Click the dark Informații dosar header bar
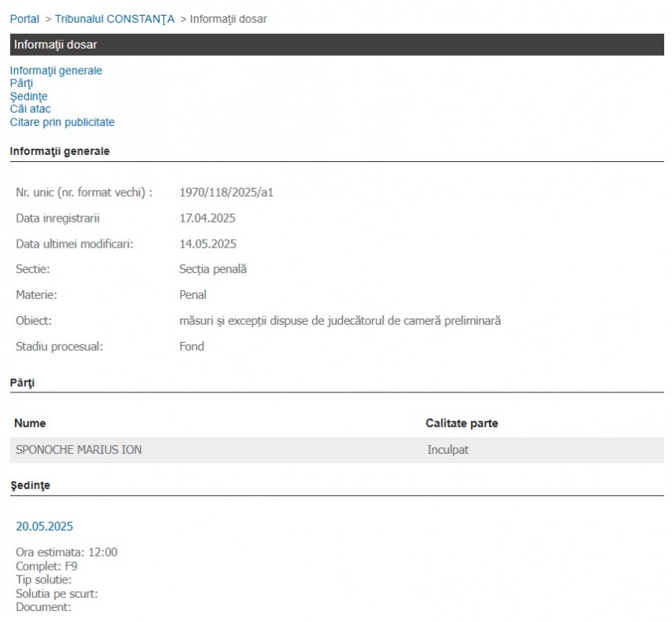The height and width of the screenshot is (622, 672). (337, 45)
